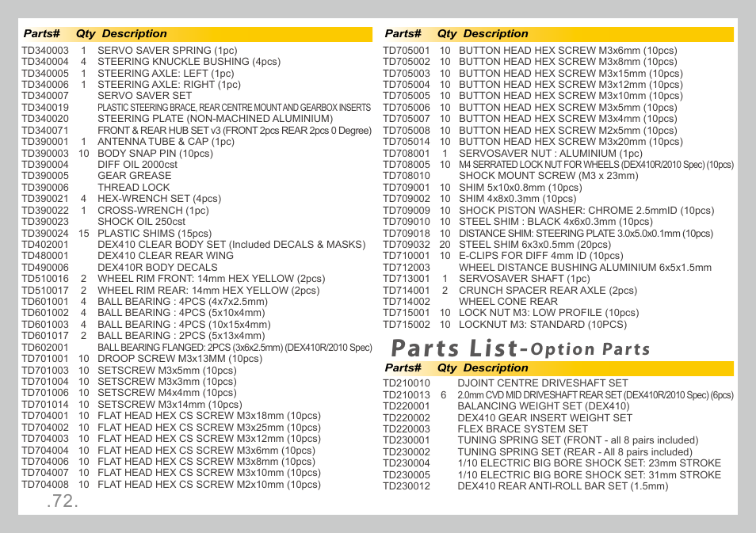Viewport: 756px width, 533px height.
Task: Click part number TD210013
Action: pyautogui.click(x=407, y=395)
